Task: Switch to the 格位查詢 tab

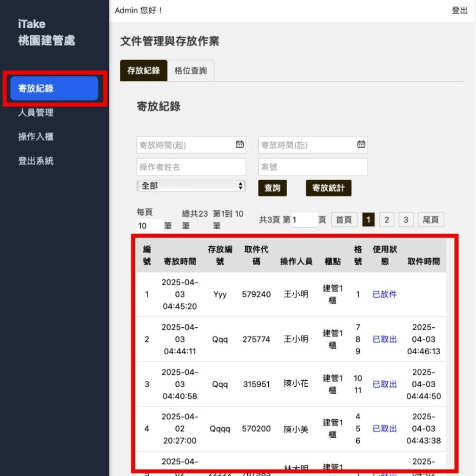Action: pos(191,71)
